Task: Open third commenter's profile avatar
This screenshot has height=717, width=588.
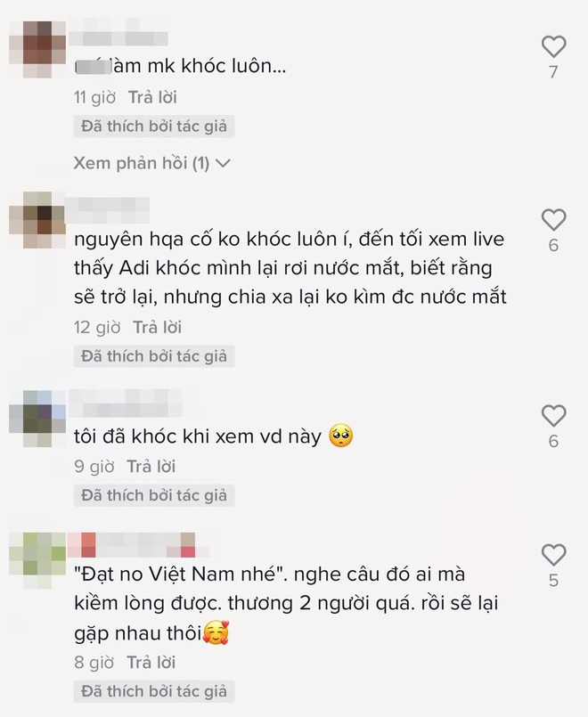Action: click(37, 419)
